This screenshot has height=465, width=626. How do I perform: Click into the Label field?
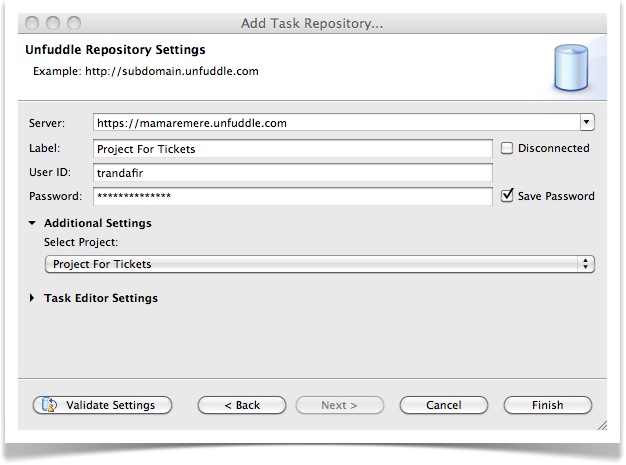click(x=293, y=148)
